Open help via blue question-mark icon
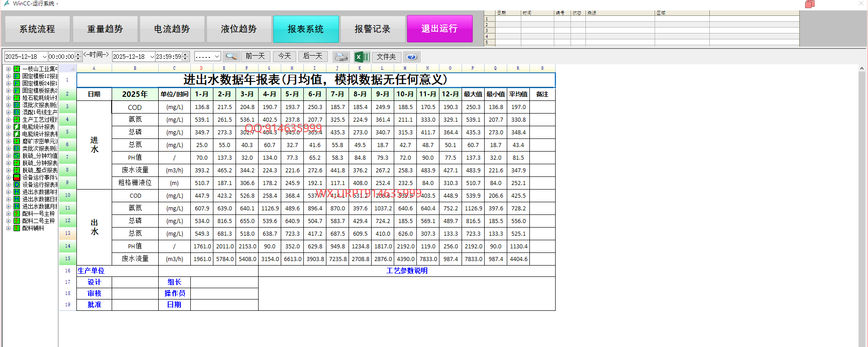The image size is (868, 347). click(411, 57)
